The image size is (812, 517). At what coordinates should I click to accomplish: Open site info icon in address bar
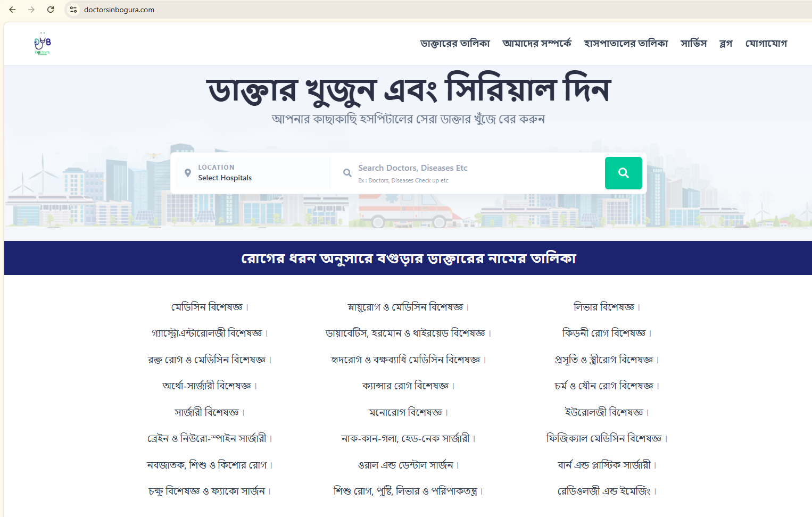[73, 10]
